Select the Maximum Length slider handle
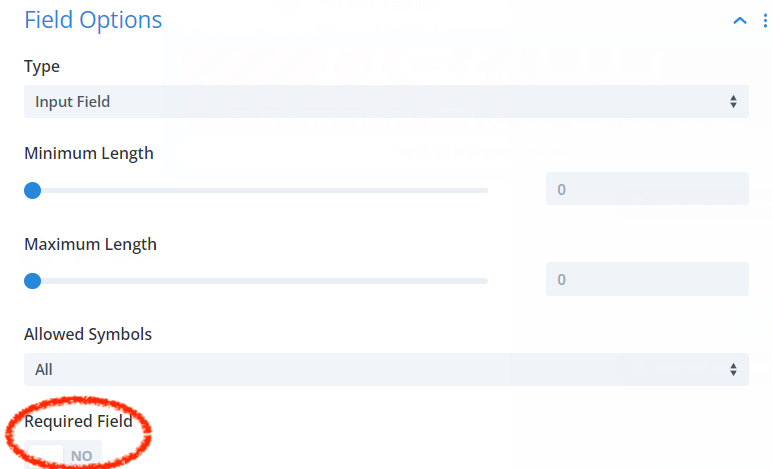Viewport: 772px width, 469px height. click(32, 281)
